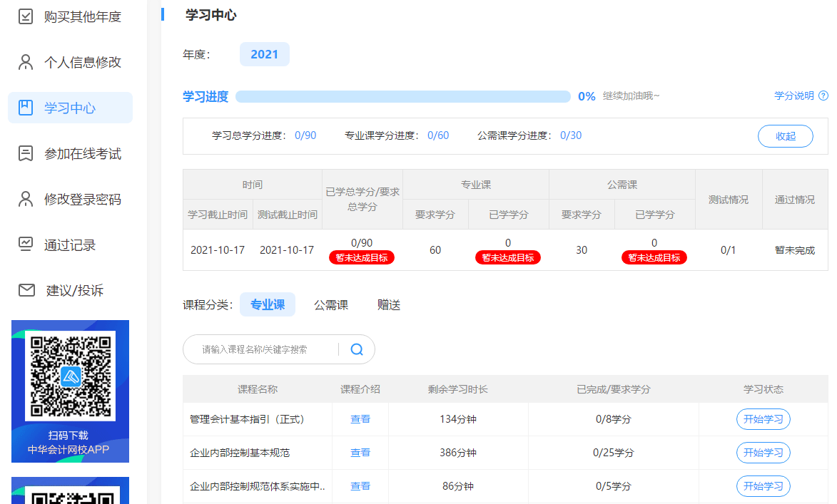Click the 个人信息修改 person icon
Viewport: 837px width, 504px height.
click(x=26, y=62)
